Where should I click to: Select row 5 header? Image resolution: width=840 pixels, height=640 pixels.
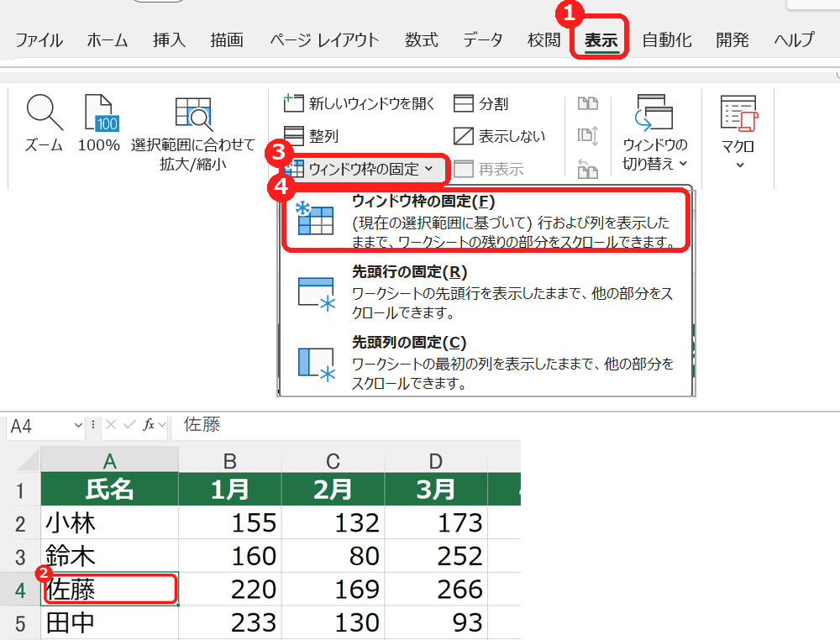pyautogui.click(x=20, y=623)
